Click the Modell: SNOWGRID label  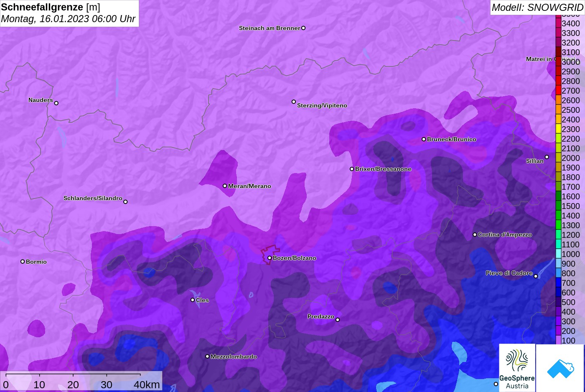[537, 7]
